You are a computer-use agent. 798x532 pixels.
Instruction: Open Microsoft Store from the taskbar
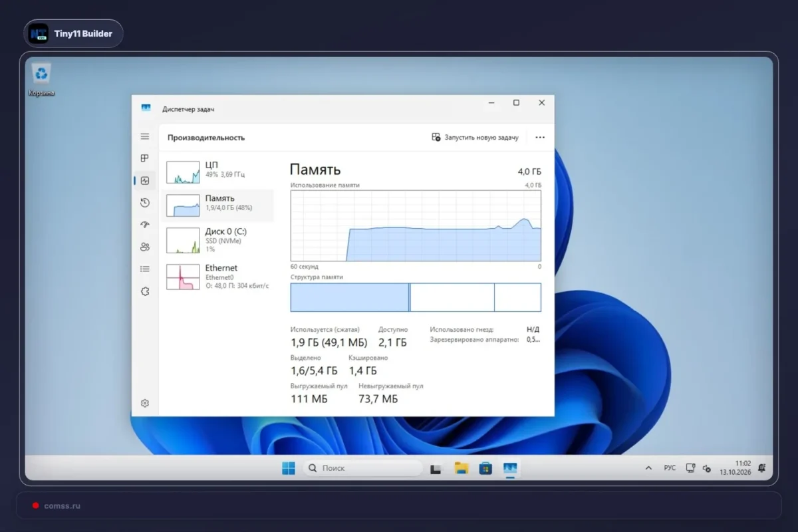coord(486,469)
